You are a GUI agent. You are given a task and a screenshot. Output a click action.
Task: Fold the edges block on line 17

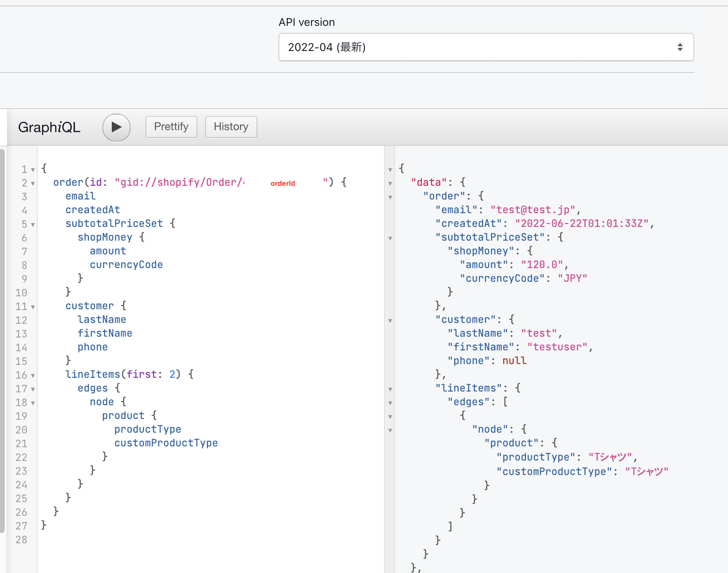(33, 389)
